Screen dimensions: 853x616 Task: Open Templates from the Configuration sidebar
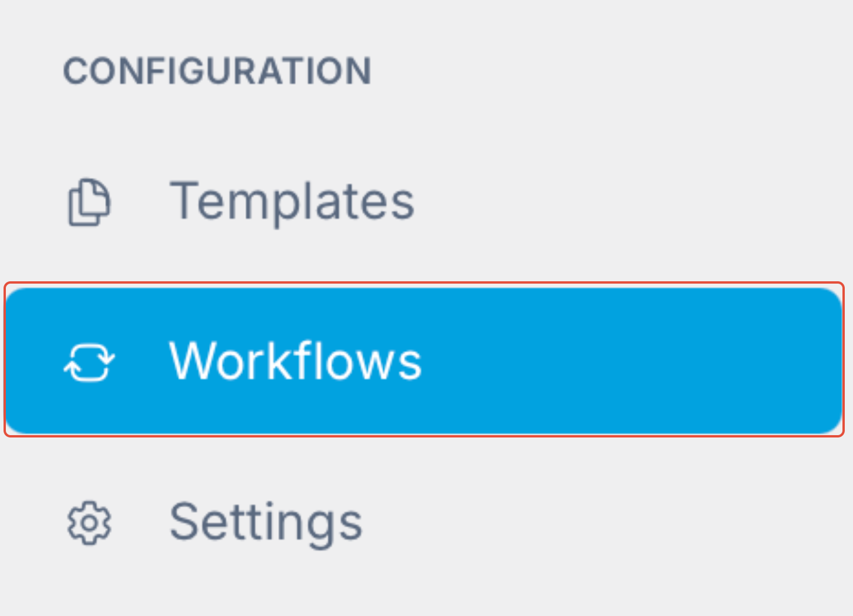pos(292,202)
